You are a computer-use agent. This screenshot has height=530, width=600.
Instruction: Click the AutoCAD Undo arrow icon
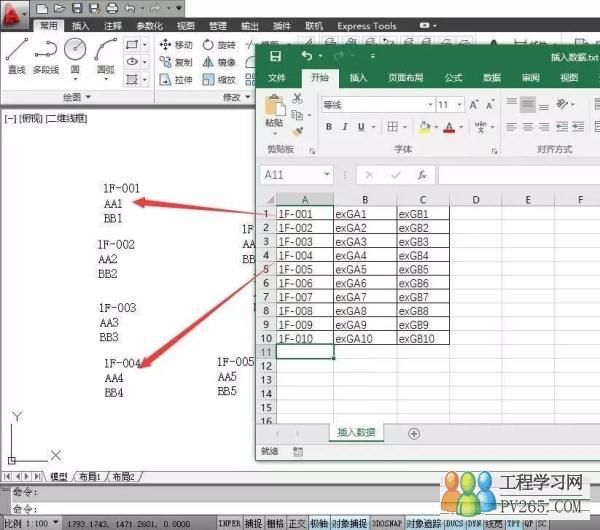point(130,8)
